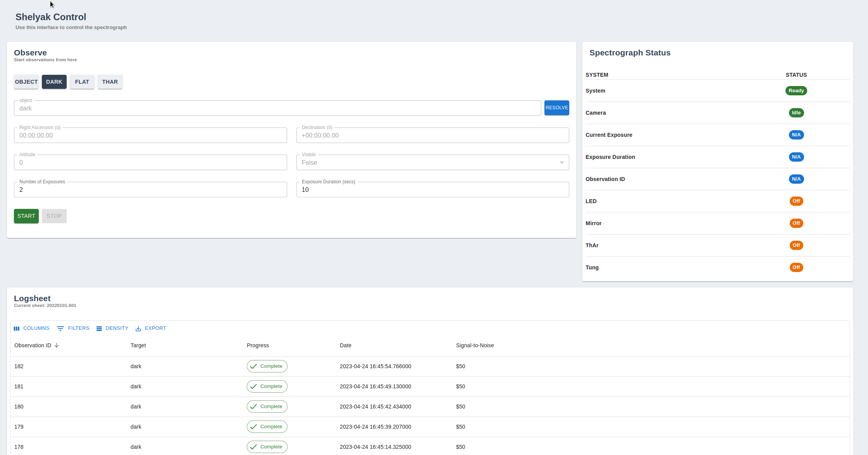Click date 2023-04-24 16:45:54.766000
This screenshot has width=868, height=455.
coord(375,366)
